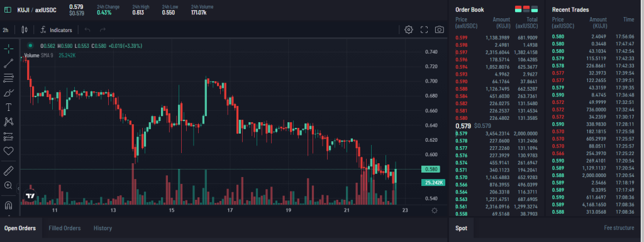Open the Indicators menu
Image resolution: width=644 pixels, height=242 pixels.
tap(56, 30)
